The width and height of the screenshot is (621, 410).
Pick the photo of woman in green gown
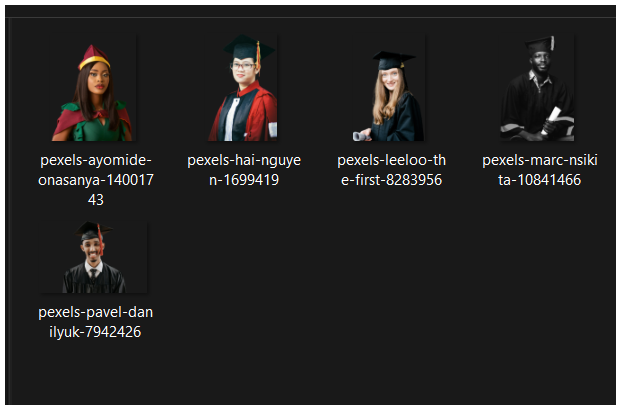click(x=94, y=88)
